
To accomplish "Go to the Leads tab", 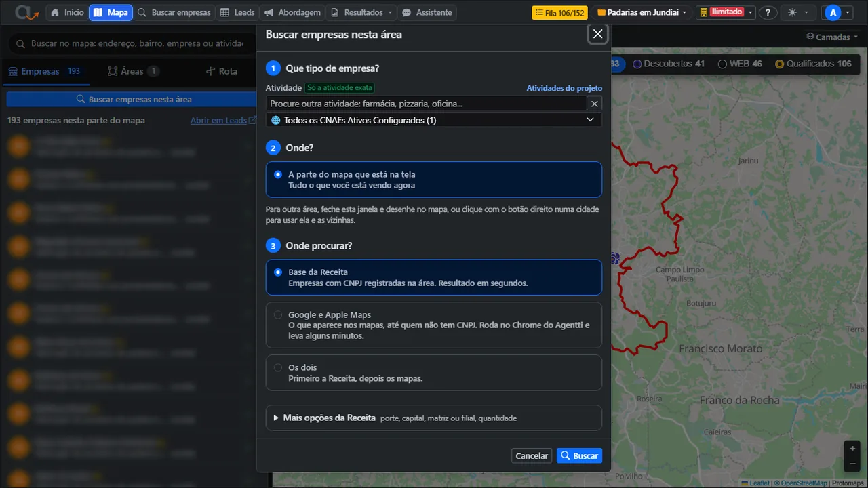I will pos(237,12).
